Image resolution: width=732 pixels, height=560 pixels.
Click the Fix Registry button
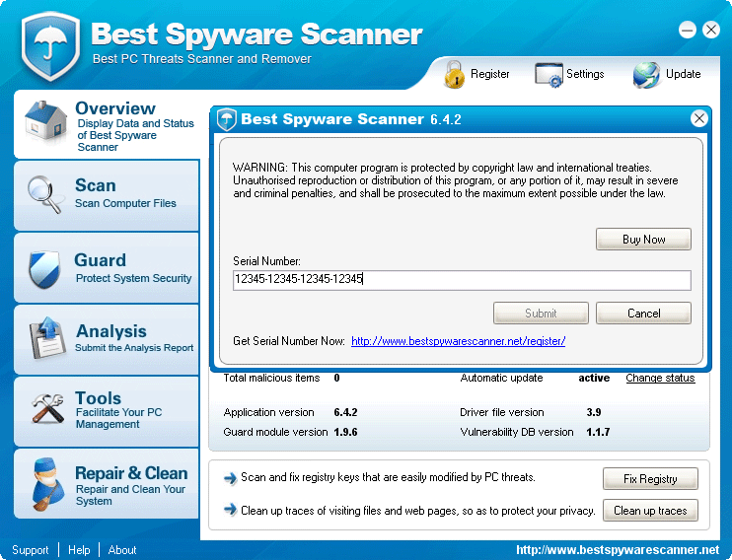650,479
